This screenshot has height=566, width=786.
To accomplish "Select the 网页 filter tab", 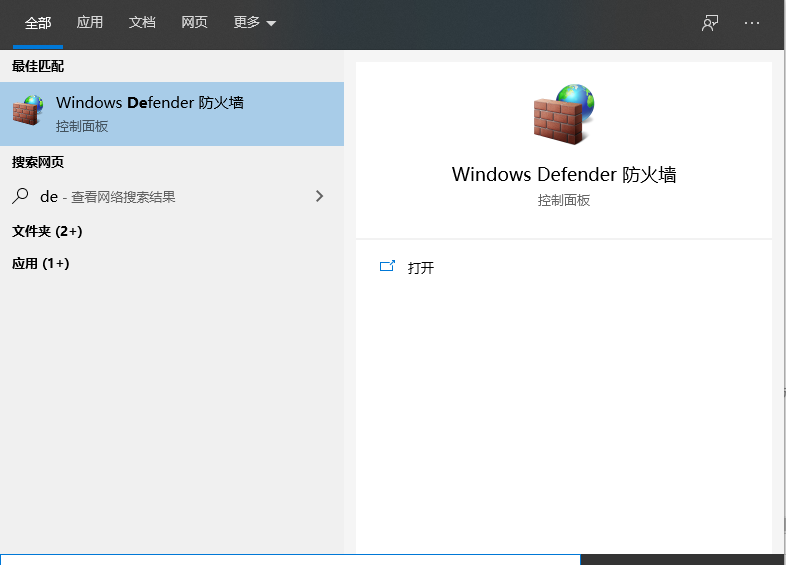I will coord(194,23).
